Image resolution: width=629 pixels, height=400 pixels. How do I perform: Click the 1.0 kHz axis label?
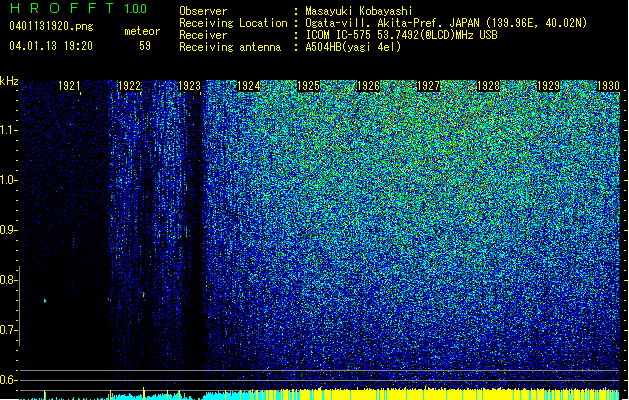click(x=8, y=180)
